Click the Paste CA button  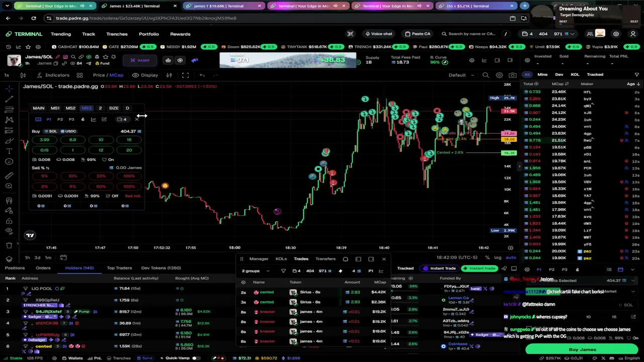coord(418,34)
